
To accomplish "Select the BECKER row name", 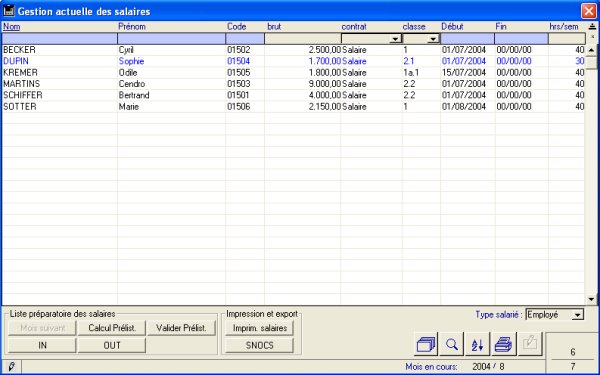I will pos(19,50).
